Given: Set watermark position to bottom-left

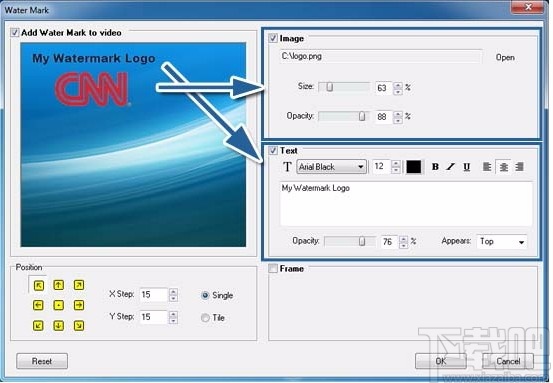Looking at the screenshot, I should click(38, 326).
